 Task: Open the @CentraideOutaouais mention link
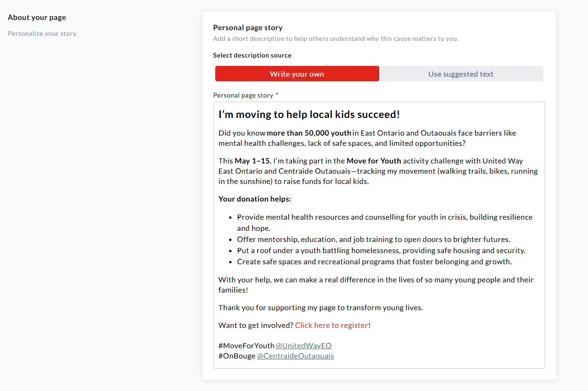click(295, 356)
